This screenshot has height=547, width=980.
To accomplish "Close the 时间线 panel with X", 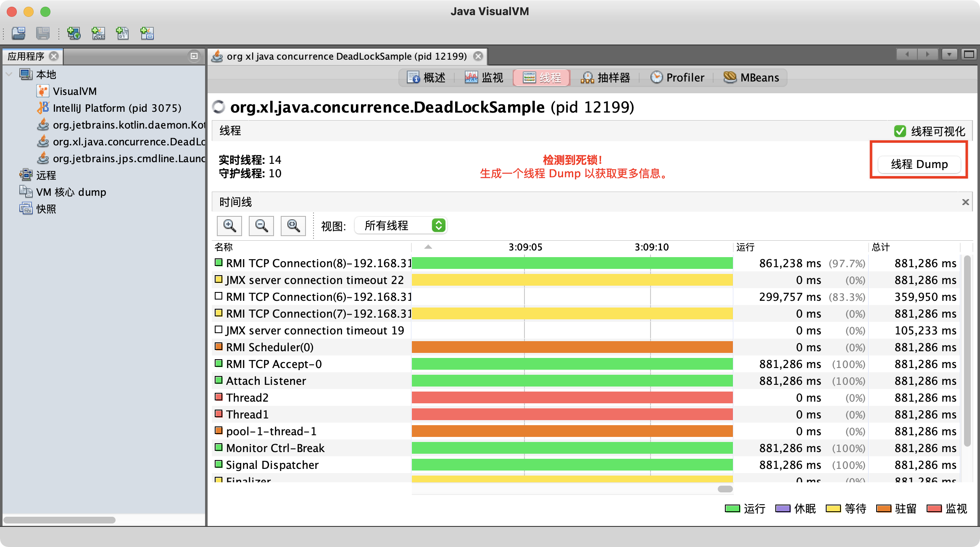I will pyautogui.click(x=965, y=202).
